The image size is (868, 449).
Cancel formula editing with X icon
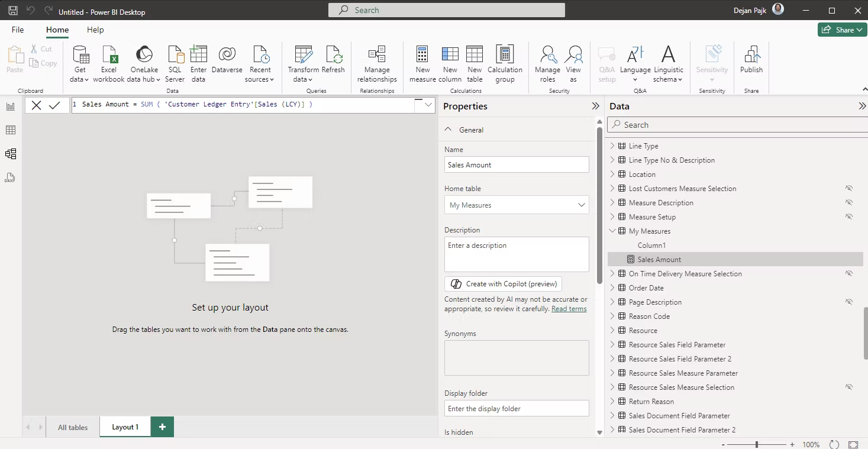tap(37, 105)
